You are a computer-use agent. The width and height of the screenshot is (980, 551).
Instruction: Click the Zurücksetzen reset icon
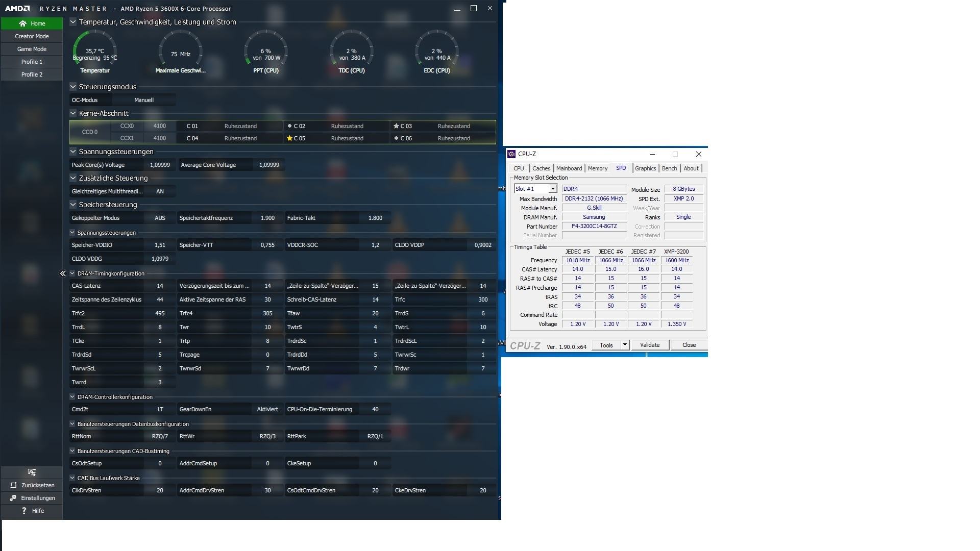14,485
